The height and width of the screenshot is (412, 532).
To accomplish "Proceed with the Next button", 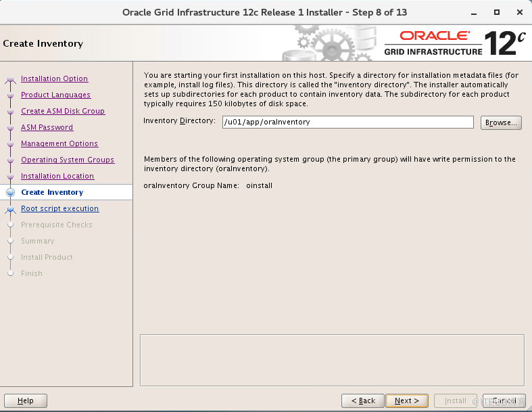I will (x=407, y=400).
